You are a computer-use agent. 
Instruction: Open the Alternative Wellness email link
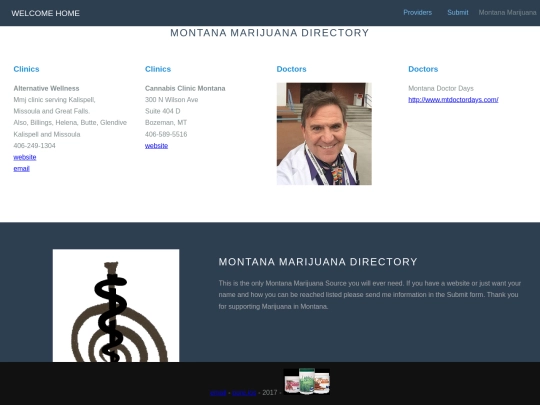[21, 168]
